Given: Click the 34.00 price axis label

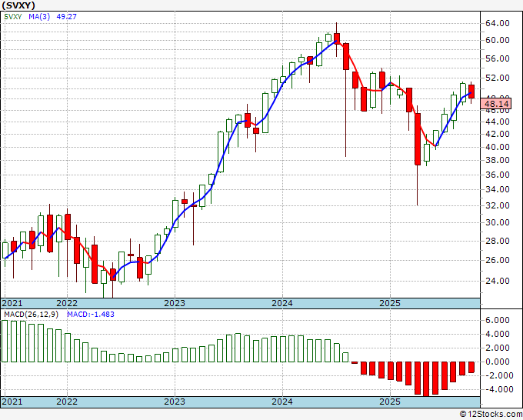Looking at the screenshot, I should click(x=498, y=189).
